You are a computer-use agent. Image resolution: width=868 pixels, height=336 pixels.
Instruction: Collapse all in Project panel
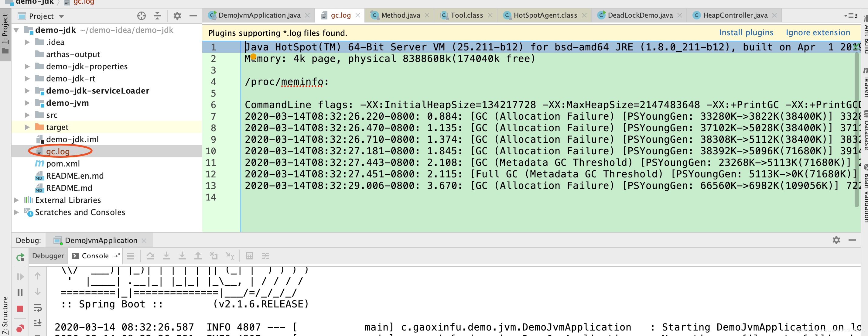click(157, 16)
